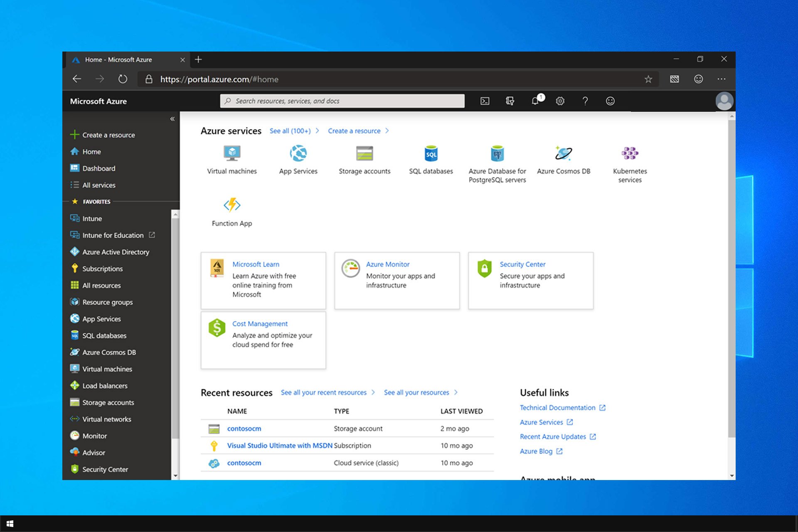Open Azure Blog link
Screen dimensions: 798x532
point(541,451)
